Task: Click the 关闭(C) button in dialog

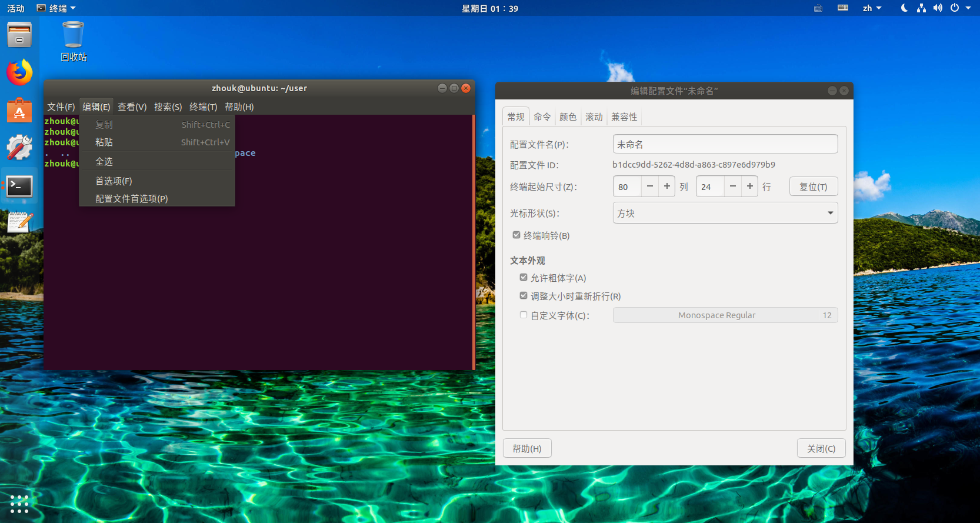Action: click(821, 448)
